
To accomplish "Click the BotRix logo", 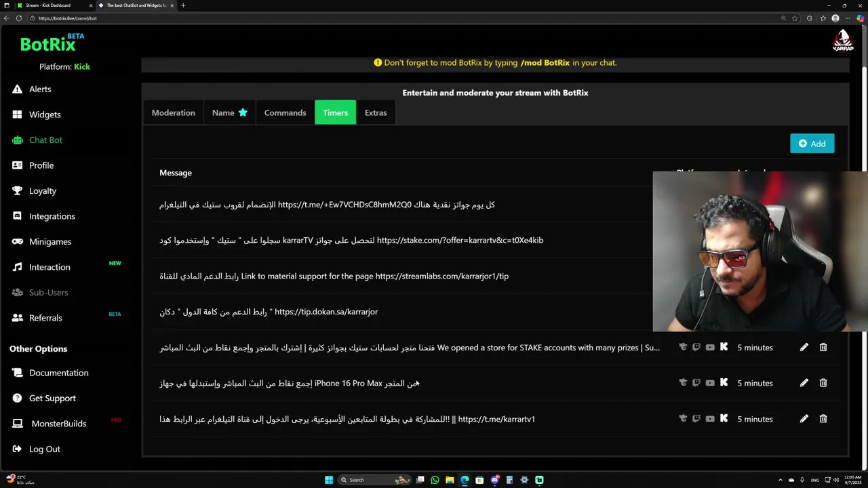I will point(52,43).
